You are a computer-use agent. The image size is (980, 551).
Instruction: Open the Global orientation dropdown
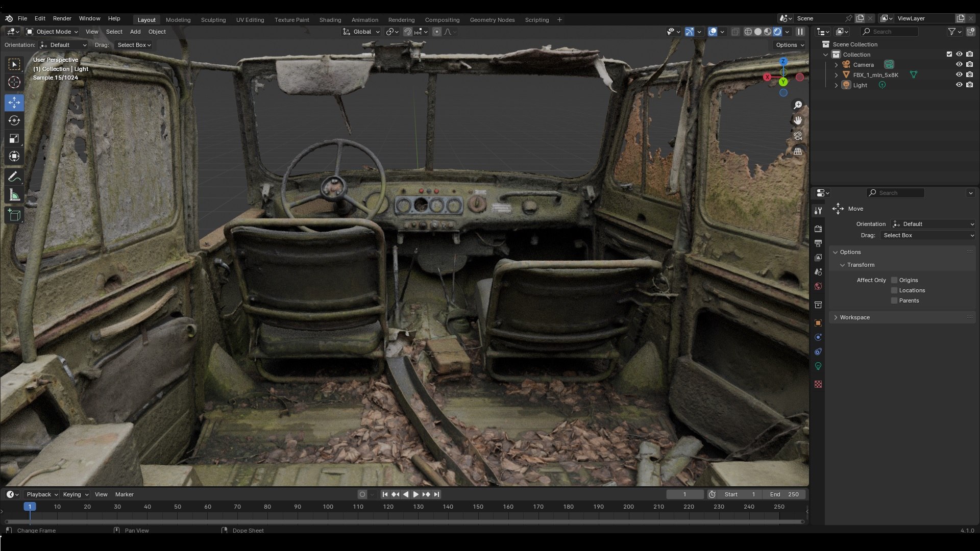pyautogui.click(x=361, y=32)
